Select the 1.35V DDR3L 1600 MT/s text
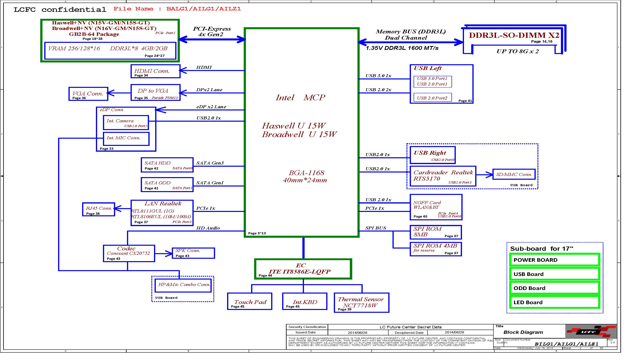630x364 pixels. coord(402,48)
